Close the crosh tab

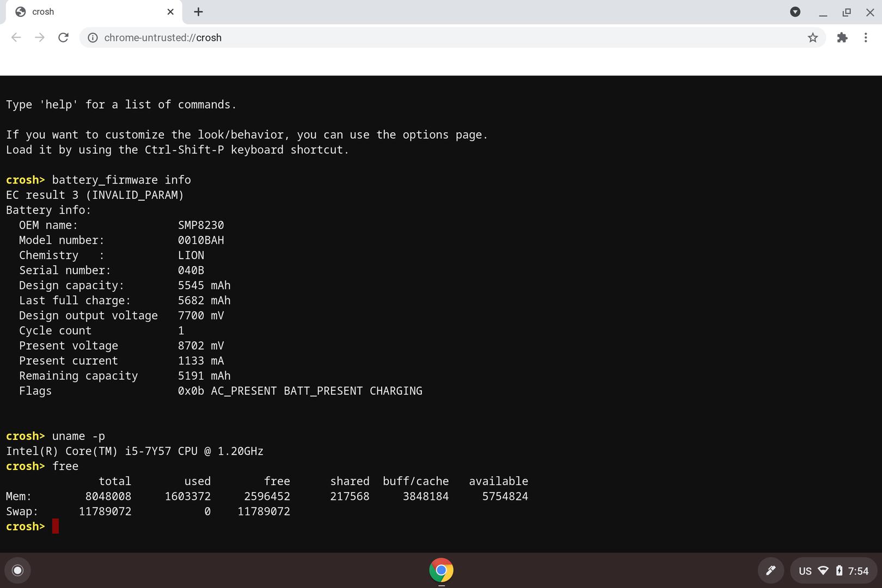170,12
